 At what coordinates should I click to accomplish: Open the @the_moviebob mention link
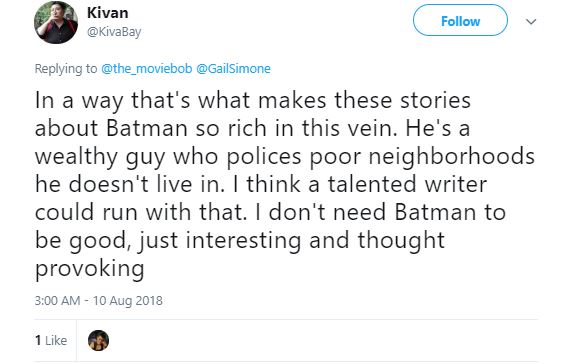(x=146, y=68)
